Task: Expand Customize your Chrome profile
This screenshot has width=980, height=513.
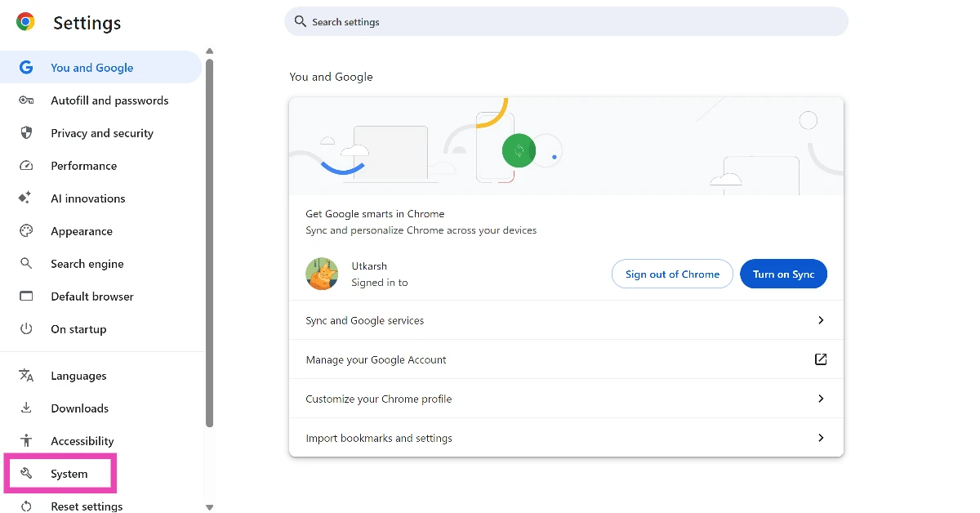Action: pyautogui.click(x=566, y=399)
